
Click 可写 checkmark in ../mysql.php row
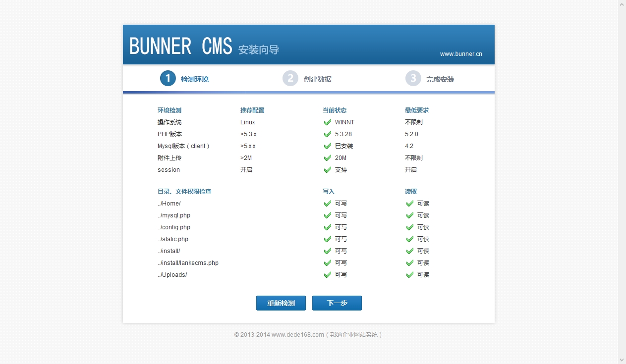327,215
